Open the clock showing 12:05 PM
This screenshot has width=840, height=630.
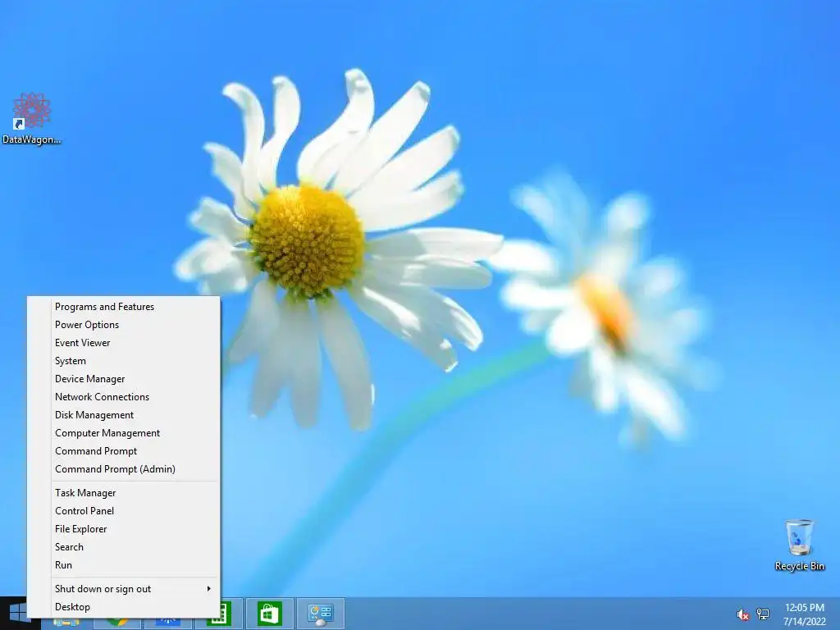(x=804, y=614)
